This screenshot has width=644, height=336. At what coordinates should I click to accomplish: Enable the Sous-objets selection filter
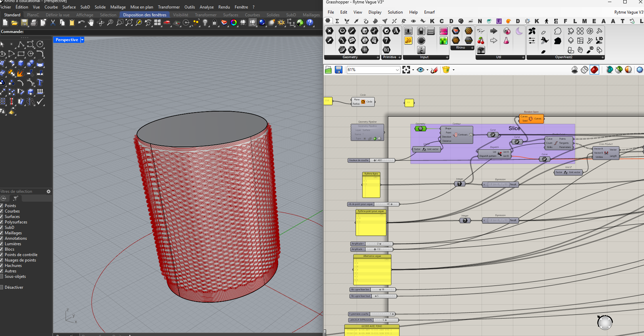(x=2, y=276)
